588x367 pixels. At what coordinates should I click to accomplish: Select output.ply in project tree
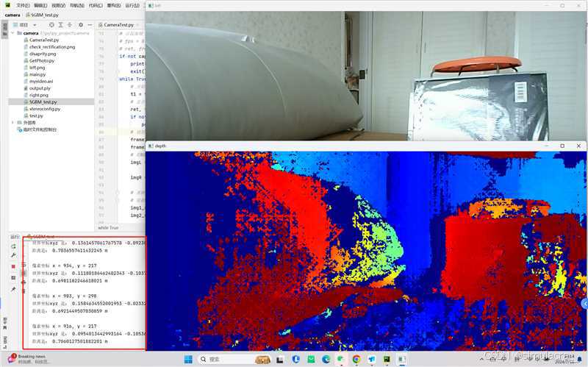point(40,88)
